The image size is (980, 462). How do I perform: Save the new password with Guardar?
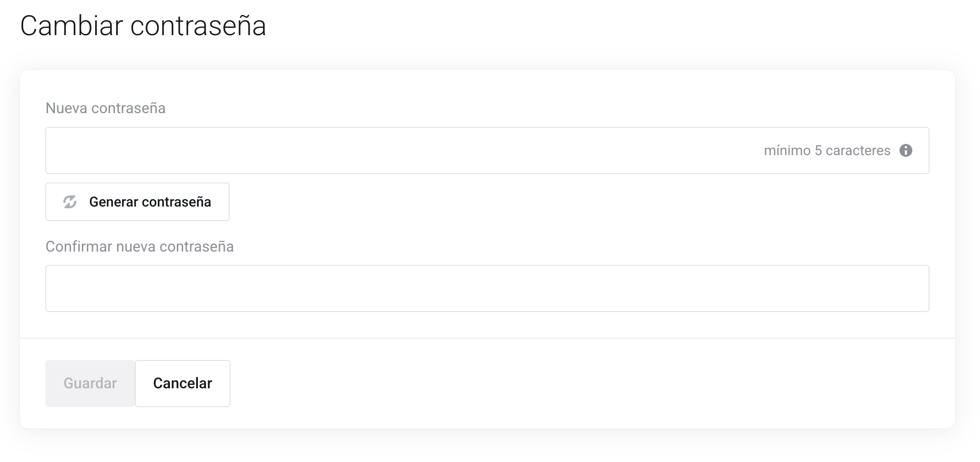tap(90, 383)
